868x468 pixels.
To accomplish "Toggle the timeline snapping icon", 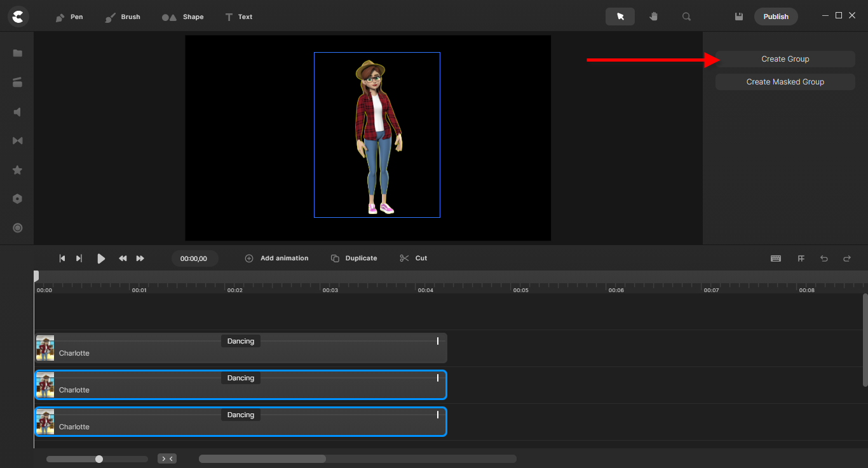I will (801, 258).
